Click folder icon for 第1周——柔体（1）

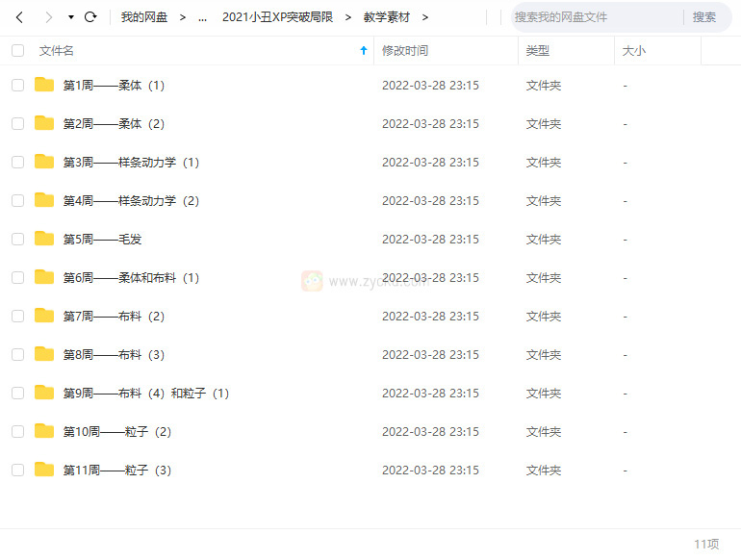[44, 85]
